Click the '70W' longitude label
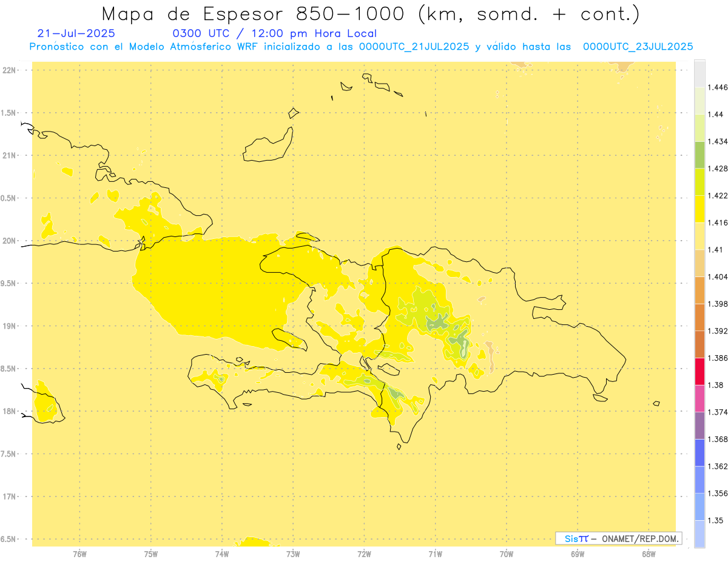Screen dimensions: 728x562 507,554
